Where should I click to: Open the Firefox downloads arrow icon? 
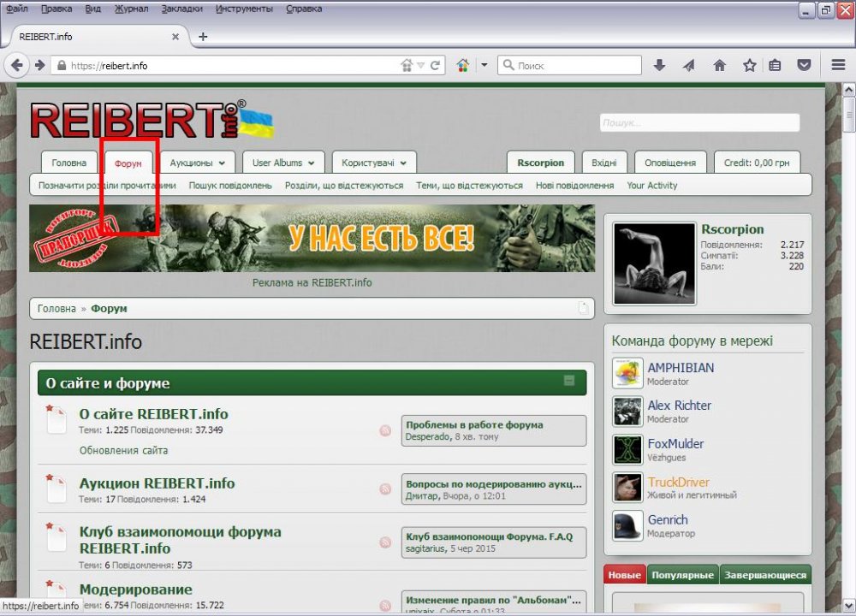tap(659, 65)
